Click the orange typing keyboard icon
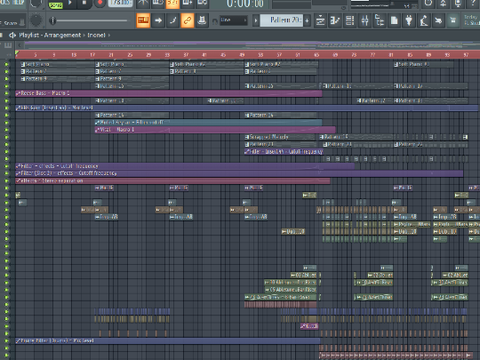The width and height of the screenshot is (480, 360). click(143, 21)
